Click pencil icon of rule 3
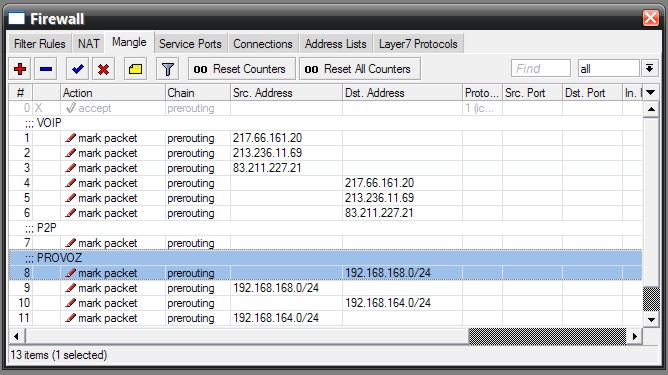Screen dimensions: 668x375 (71, 167)
